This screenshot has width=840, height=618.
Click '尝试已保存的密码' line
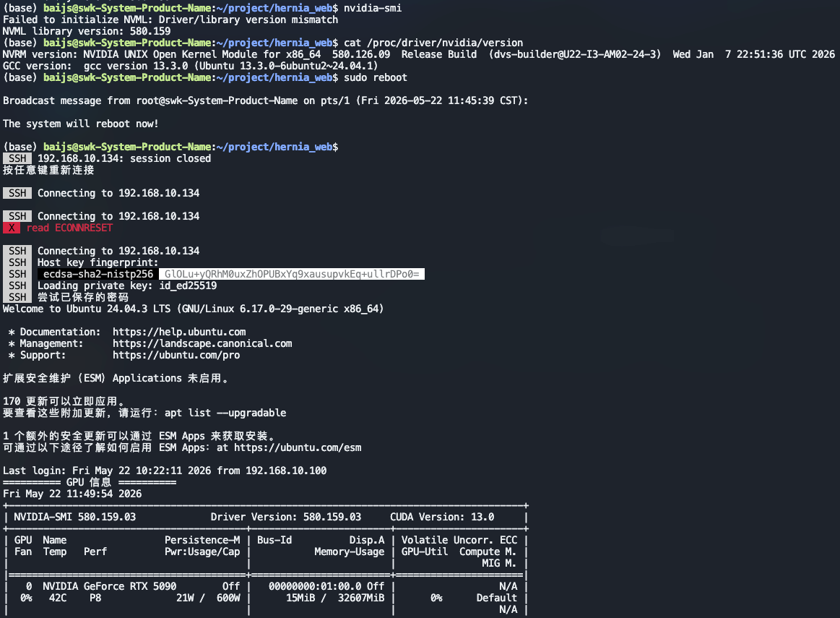pos(83,297)
